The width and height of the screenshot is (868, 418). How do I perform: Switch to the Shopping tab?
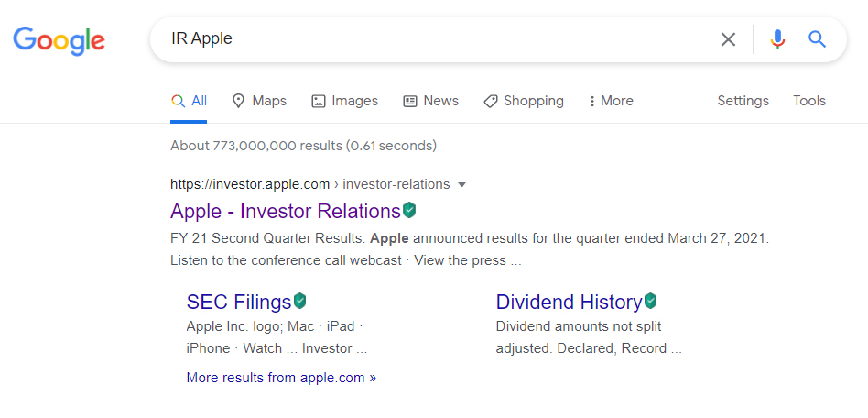[524, 101]
